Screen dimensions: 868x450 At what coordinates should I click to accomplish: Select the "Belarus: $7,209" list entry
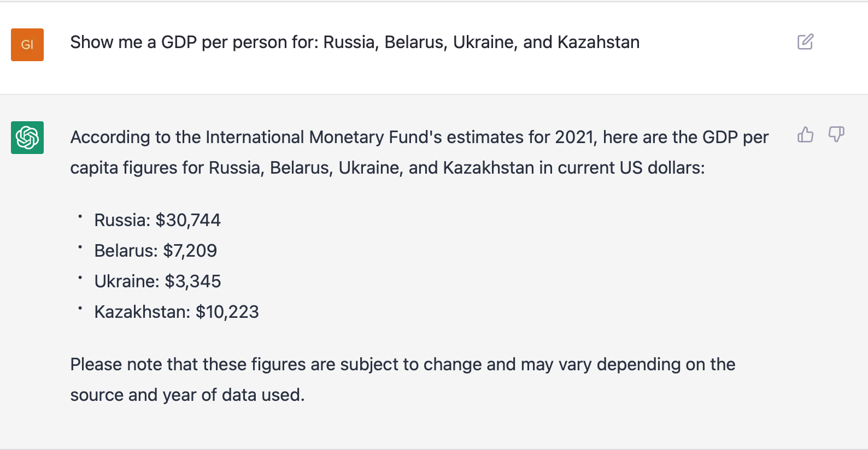point(156,251)
